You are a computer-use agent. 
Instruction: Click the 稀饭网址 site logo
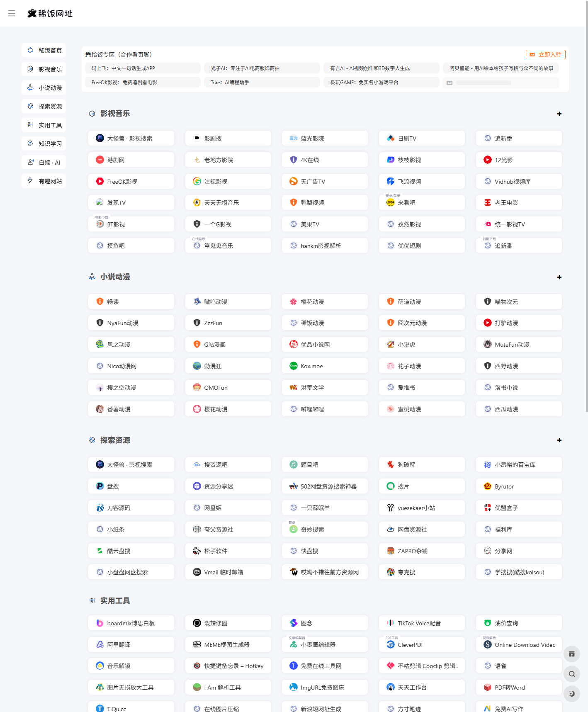[x=50, y=13]
